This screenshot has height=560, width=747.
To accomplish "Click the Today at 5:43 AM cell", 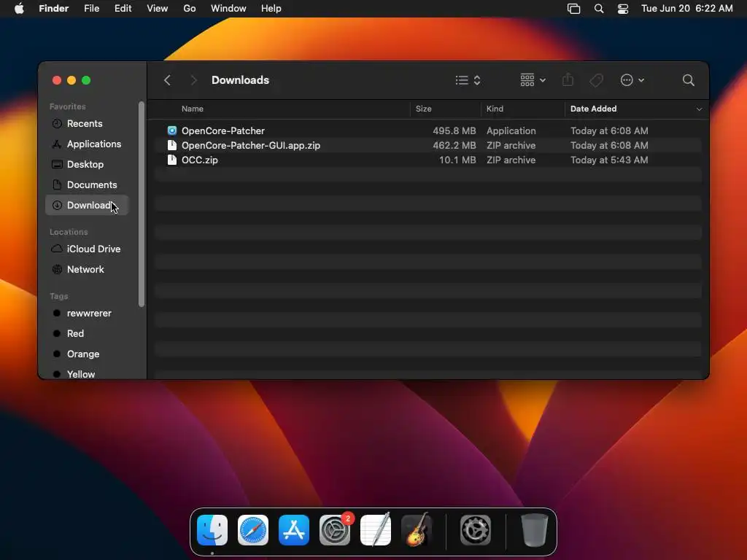I will [x=609, y=160].
